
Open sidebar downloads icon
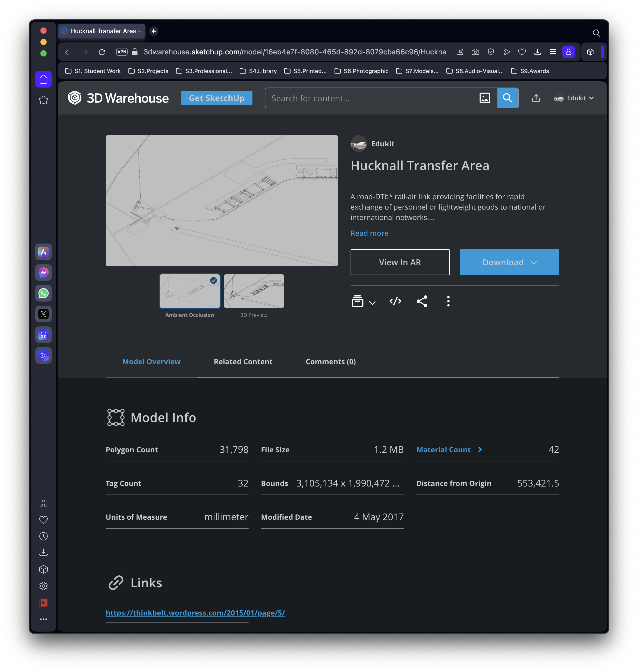(x=44, y=553)
